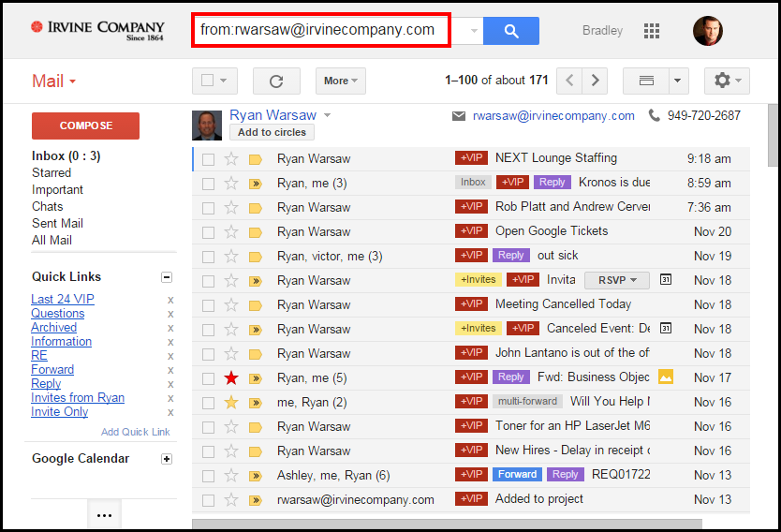Click in the search query field
This screenshot has width=781, height=532.
(x=321, y=30)
